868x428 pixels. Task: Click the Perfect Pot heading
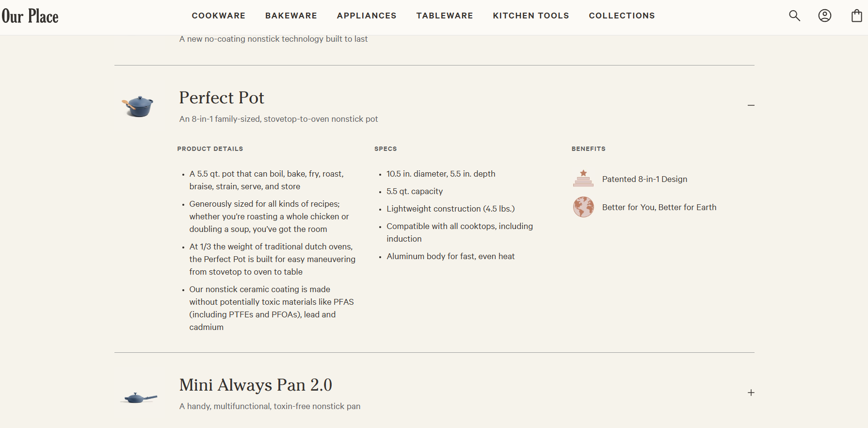[222, 98]
